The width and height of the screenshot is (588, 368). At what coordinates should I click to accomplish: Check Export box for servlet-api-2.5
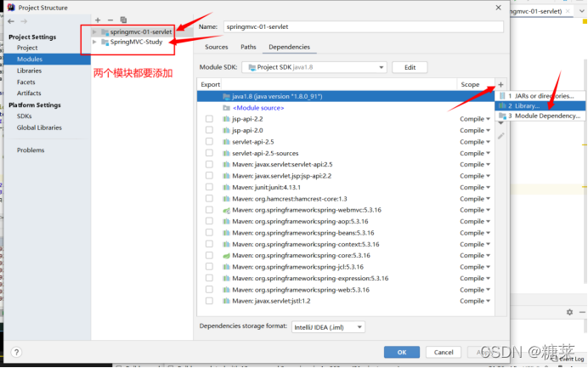click(209, 142)
